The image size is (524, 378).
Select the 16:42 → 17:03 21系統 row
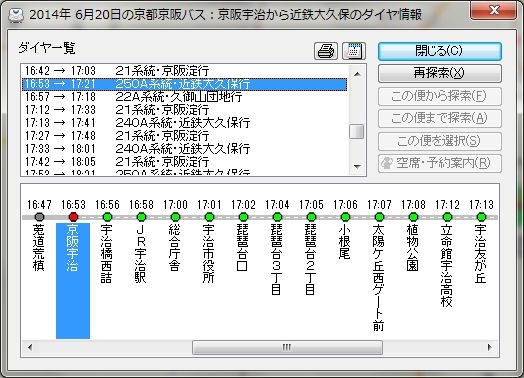pyautogui.click(x=184, y=71)
